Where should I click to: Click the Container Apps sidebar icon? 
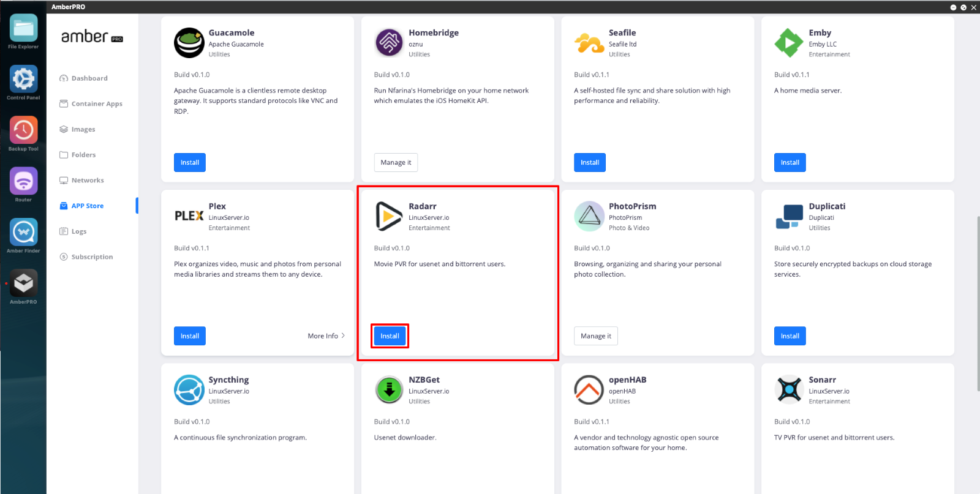(64, 104)
